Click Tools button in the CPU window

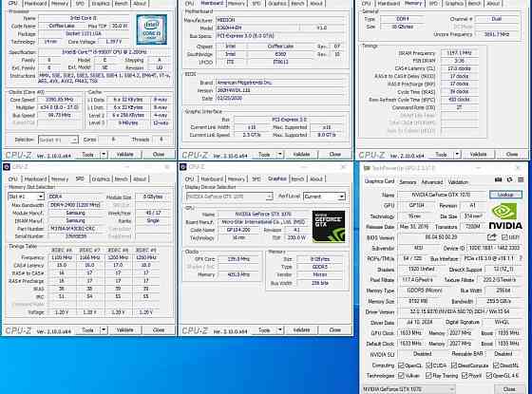(87, 154)
